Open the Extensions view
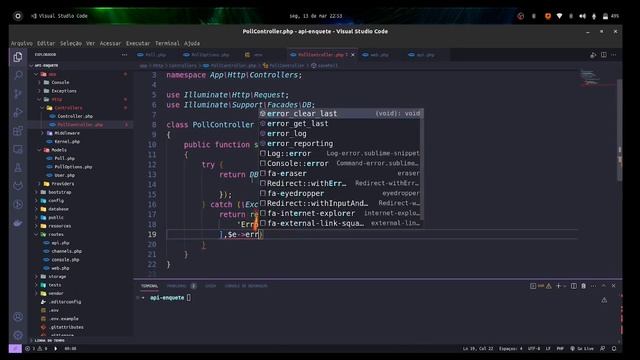 coord(18,131)
